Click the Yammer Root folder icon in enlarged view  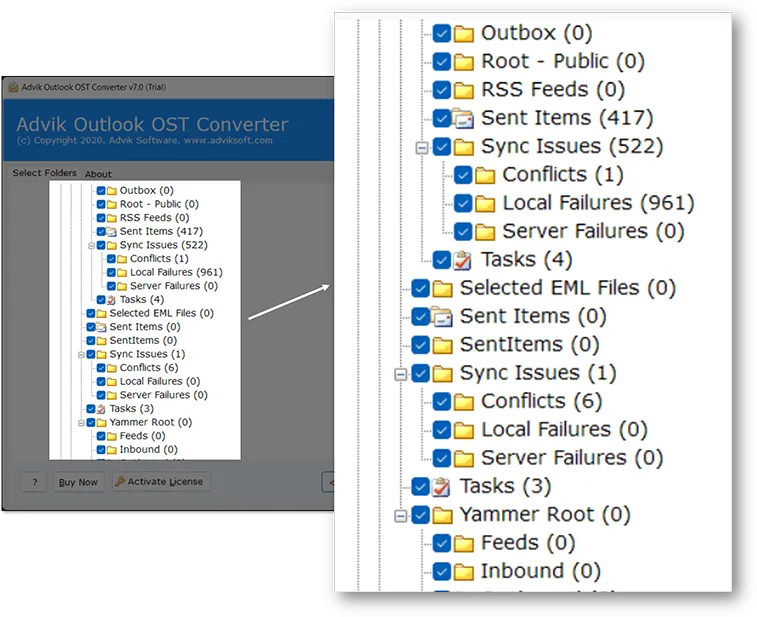442,515
